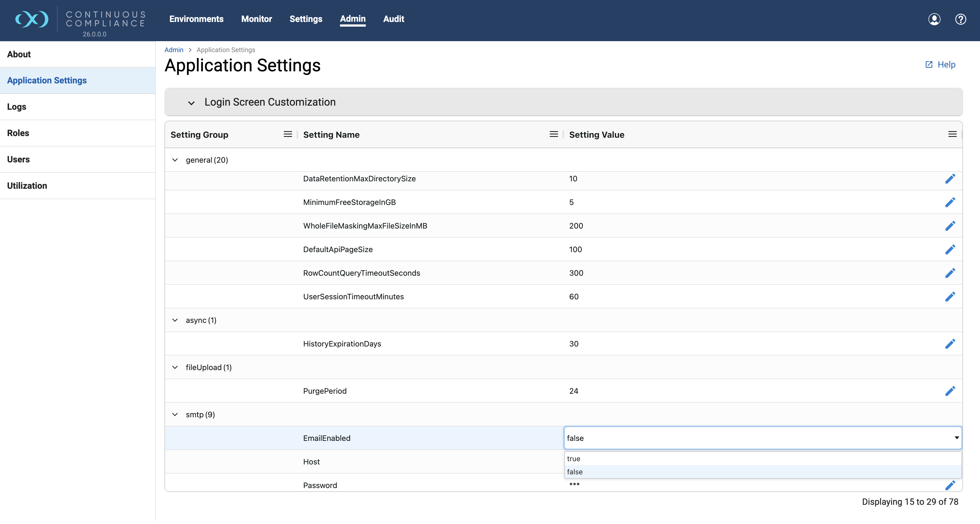This screenshot has width=980, height=524.
Task: Open the Admin breadcrumb link
Action: point(174,50)
